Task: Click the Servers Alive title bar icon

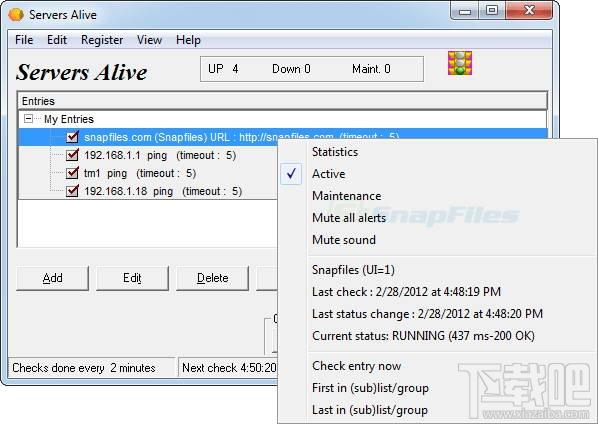Action: (x=16, y=15)
